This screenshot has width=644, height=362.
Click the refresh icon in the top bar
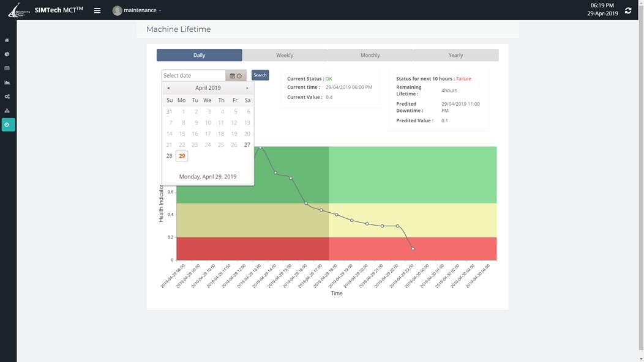tap(628, 10)
